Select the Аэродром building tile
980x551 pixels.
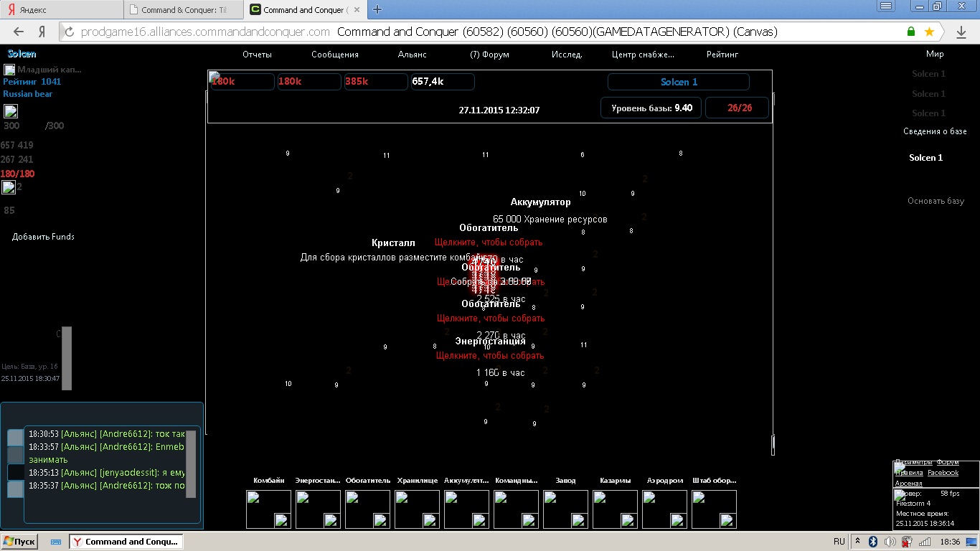[x=664, y=509]
